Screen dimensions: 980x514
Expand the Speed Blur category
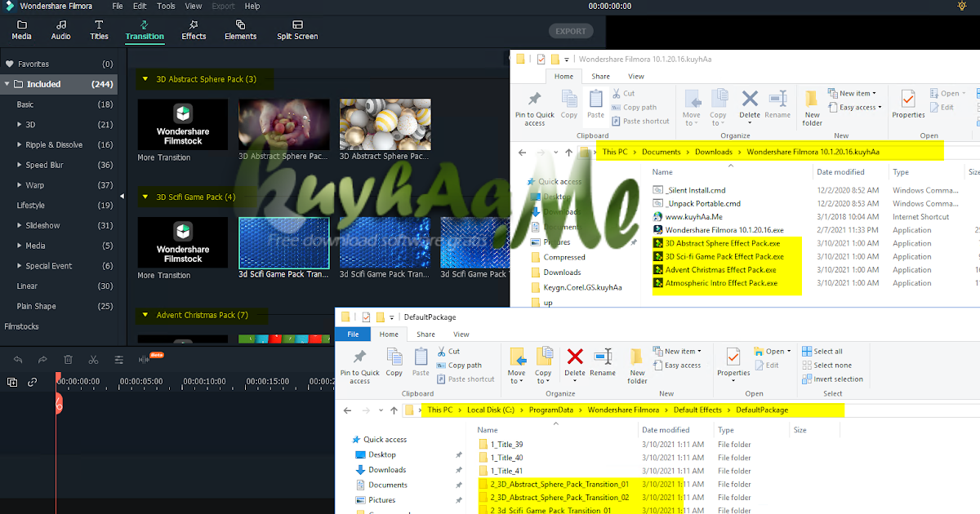tap(20, 165)
